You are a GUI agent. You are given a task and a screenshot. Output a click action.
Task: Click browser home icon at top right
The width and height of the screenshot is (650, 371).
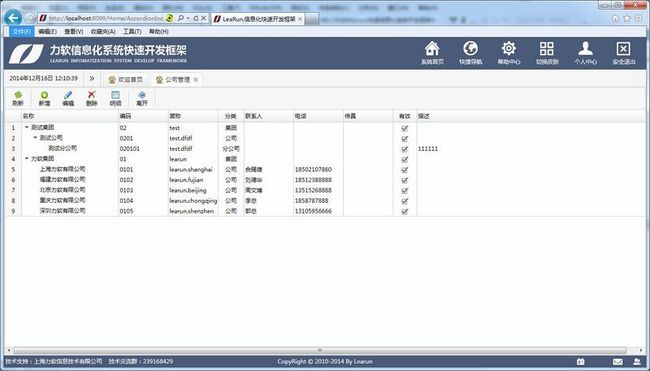point(615,18)
